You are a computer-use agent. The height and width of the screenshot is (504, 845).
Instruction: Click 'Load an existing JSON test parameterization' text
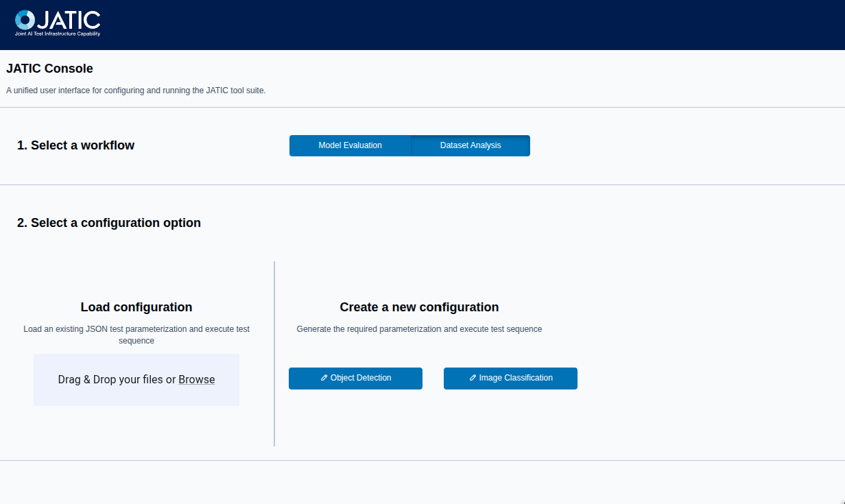(x=136, y=335)
